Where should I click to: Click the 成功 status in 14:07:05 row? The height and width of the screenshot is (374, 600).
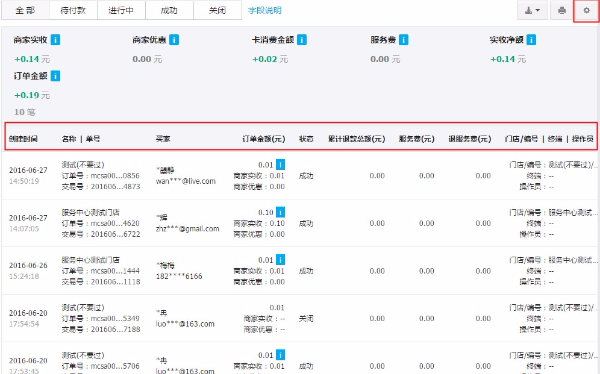306,223
